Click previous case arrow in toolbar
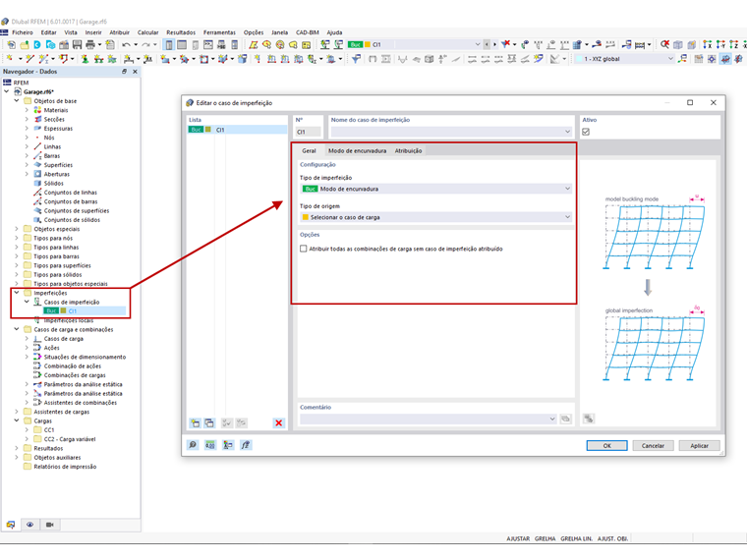 [x=487, y=45]
